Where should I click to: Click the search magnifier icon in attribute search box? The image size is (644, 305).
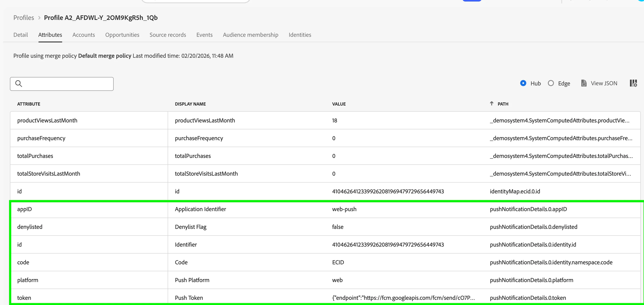coord(19,84)
